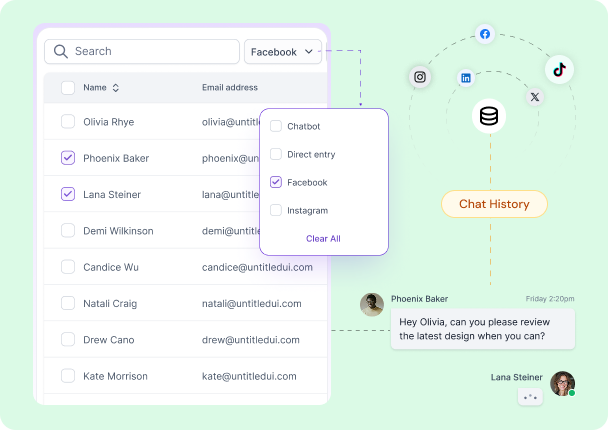Uncheck the Phoenix Baker row checkbox
This screenshot has height=430, width=608.
point(68,158)
